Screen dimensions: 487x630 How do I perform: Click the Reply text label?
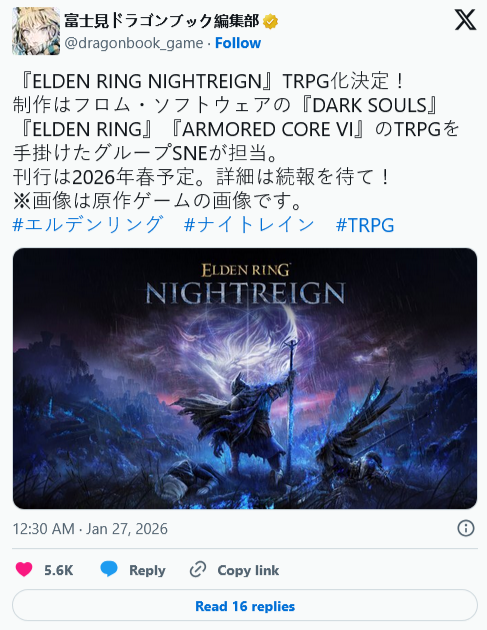tap(147, 570)
